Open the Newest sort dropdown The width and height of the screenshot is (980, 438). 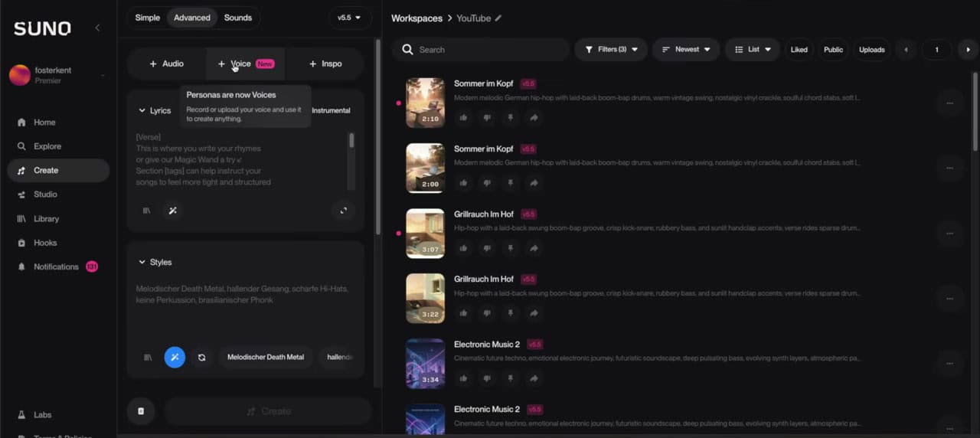(x=686, y=50)
